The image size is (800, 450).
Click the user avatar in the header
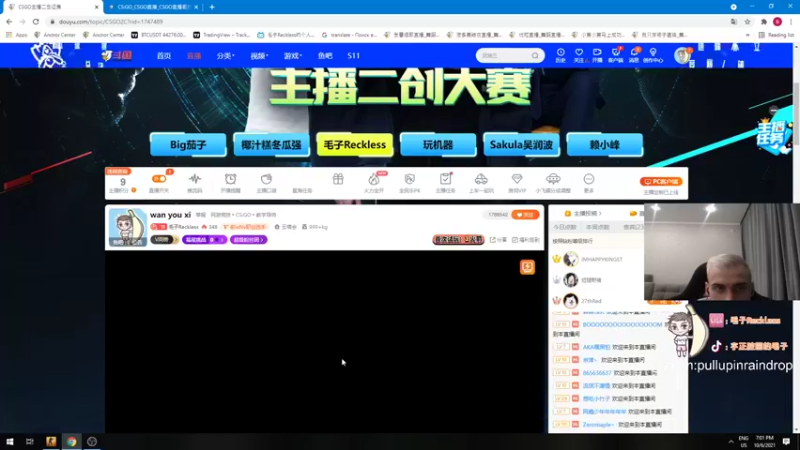point(682,55)
